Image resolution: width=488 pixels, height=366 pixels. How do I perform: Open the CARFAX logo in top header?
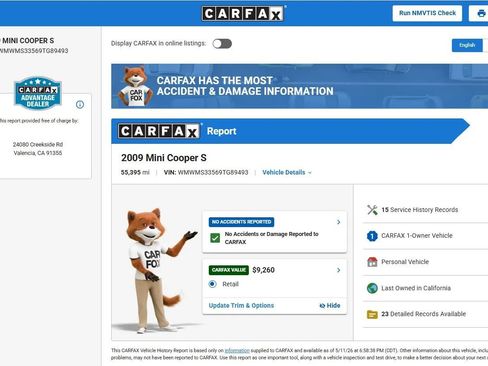243,14
